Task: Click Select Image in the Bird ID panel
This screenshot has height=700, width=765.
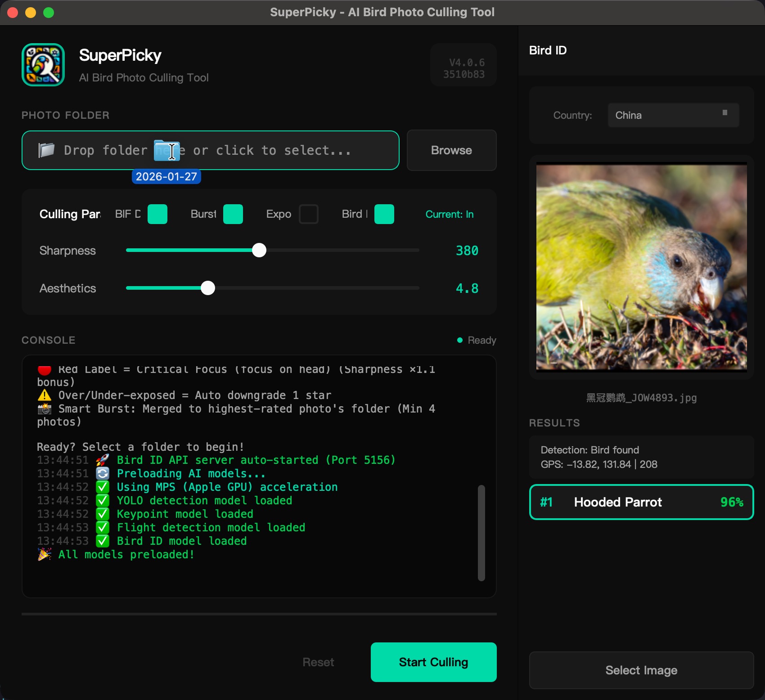Action: point(641,670)
